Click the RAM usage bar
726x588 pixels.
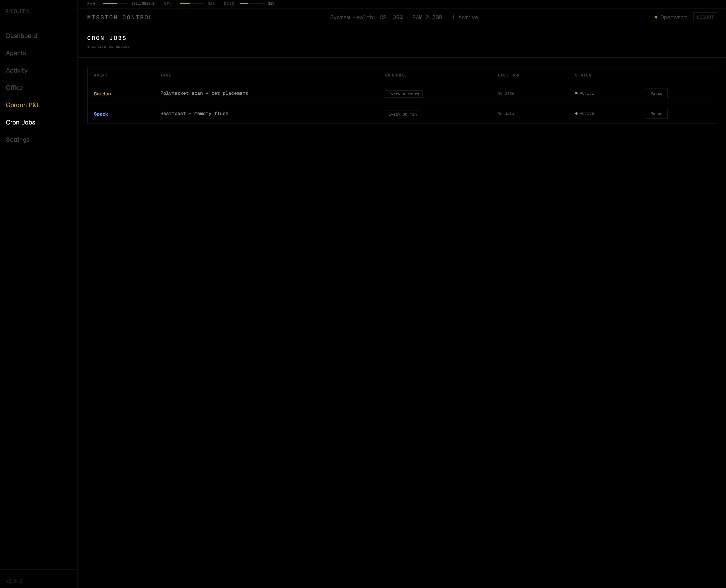pyautogui.click(x=115, y=4)
